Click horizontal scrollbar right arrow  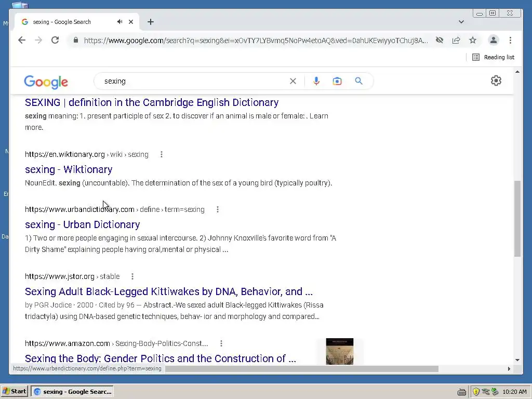[x=509, y=369]
